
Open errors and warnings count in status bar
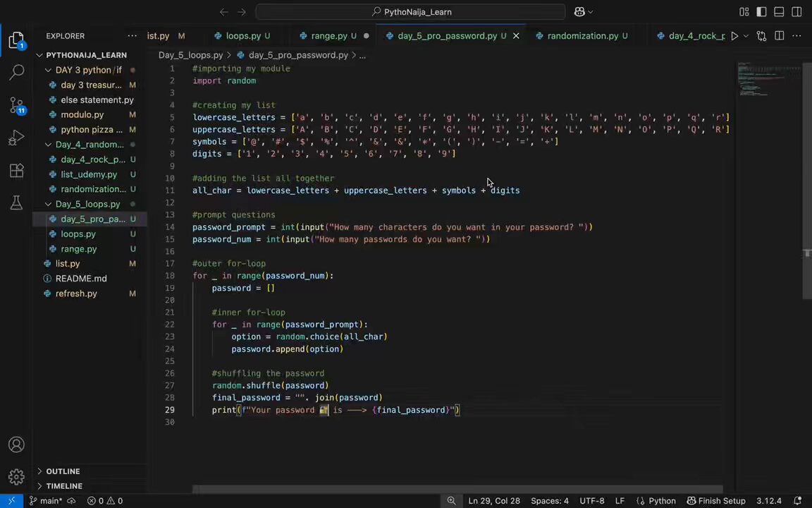(105, 501)
